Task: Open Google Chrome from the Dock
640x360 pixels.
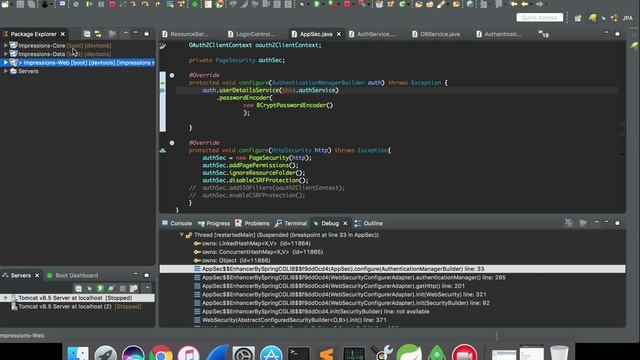Action: 161,354
